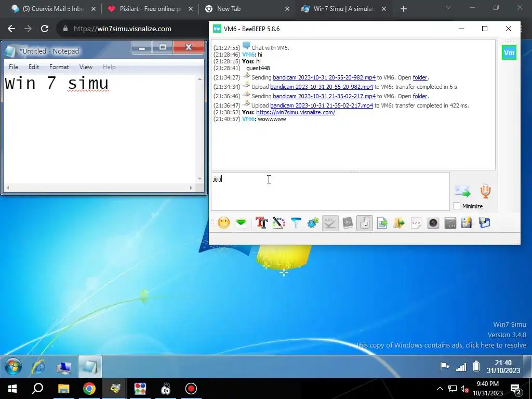The height and width of the screenshot is (399, 532).
Task: Select the green Vm user avatar
Action: click(x=509, y=52)
